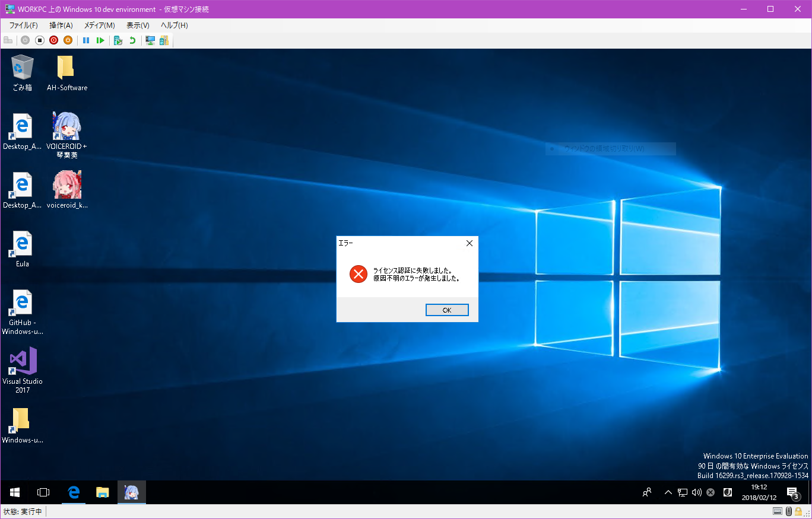Click the monitor icon for enhanced session
Viewport: 812px width, 519px height.
(x=150, y=40)
